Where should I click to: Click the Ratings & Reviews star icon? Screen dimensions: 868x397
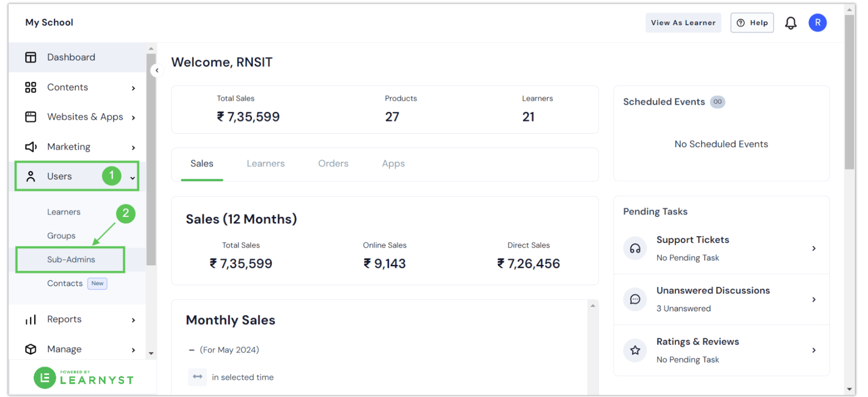[635, 350]
